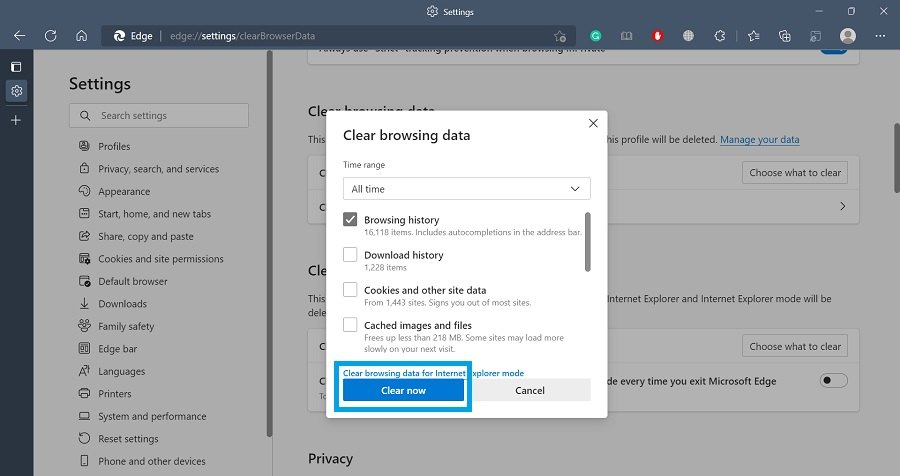Click the Clear now button
The width and height of the screenshot is (900, 476).
click(404, 390)
